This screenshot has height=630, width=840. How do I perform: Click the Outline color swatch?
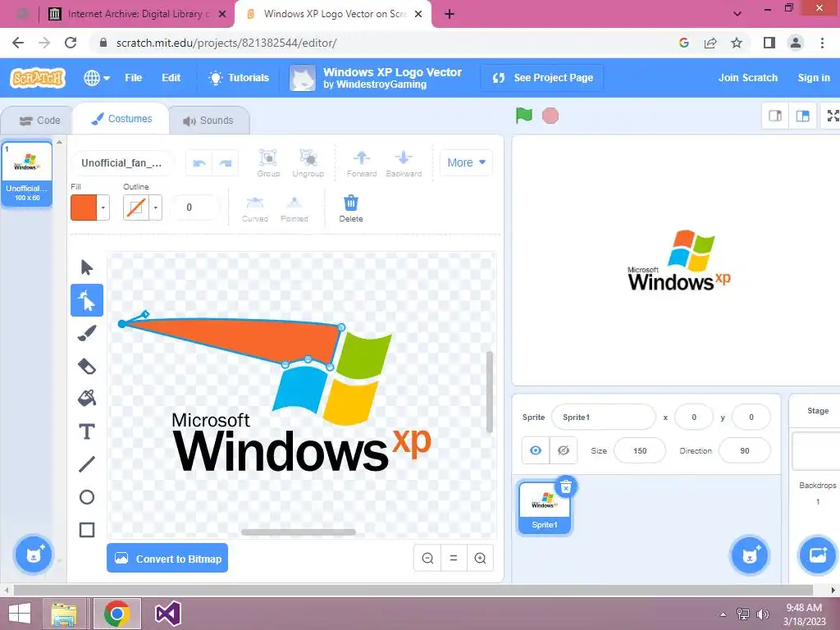click(136, 208)
